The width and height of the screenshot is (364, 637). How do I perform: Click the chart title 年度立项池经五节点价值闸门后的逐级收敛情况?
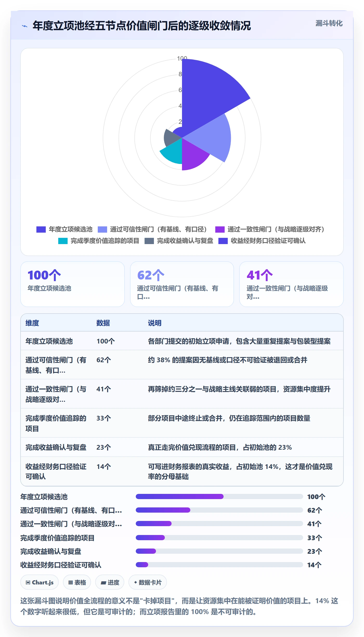pos(142,26)
